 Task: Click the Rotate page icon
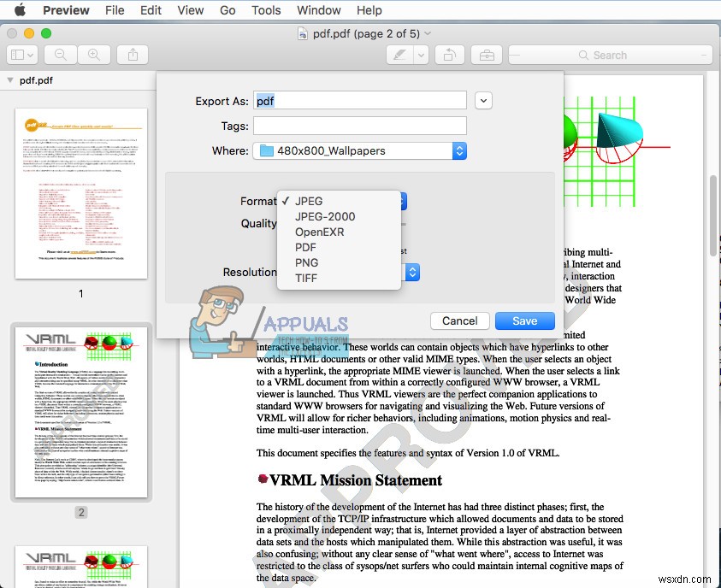tap(451, 54)
